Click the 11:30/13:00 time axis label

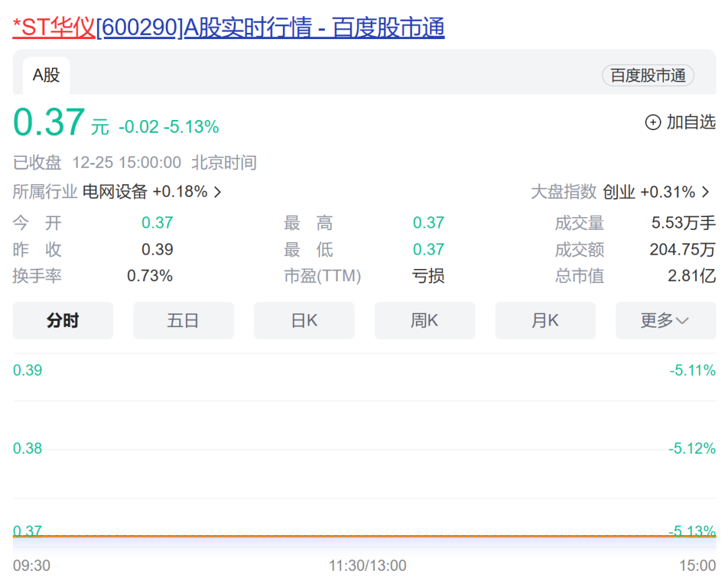[368, 566]
